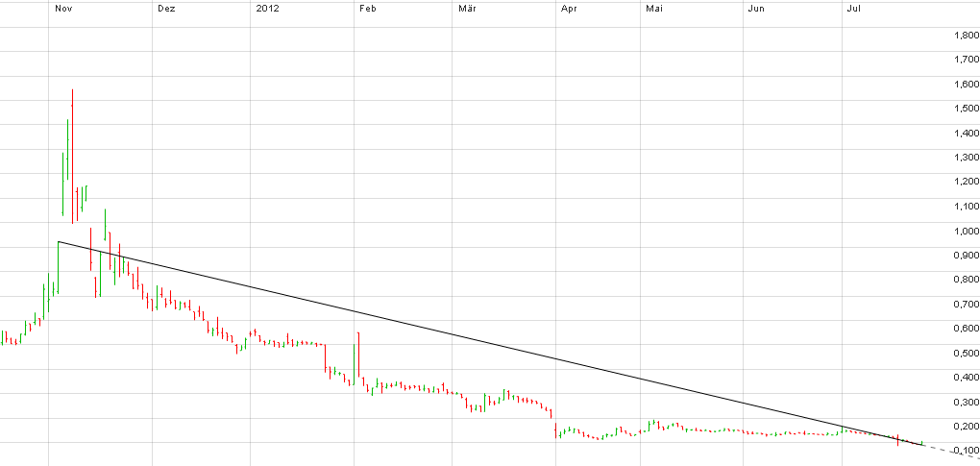Click the 1,100 price axis value
This screenshot has width=980, height=466.
(967, 207)
